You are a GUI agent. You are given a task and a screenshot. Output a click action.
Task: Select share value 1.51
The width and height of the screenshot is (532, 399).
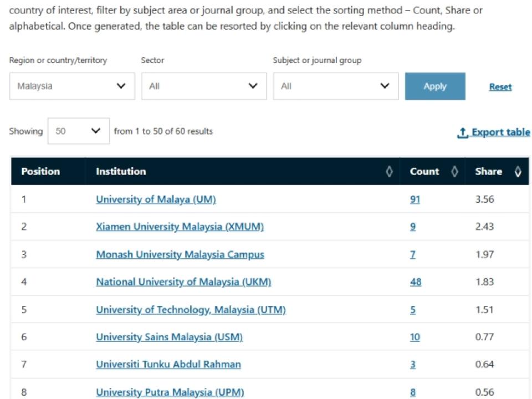pos(484,310)
